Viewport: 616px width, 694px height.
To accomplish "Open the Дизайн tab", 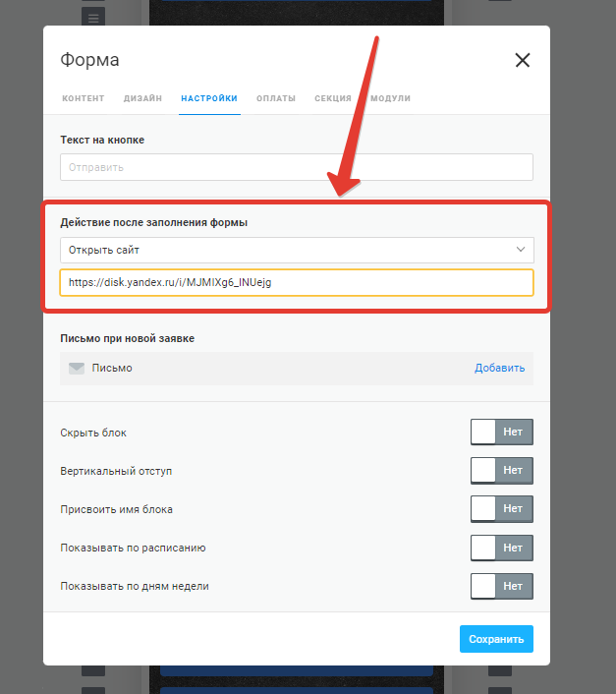I will click(142, 98).
